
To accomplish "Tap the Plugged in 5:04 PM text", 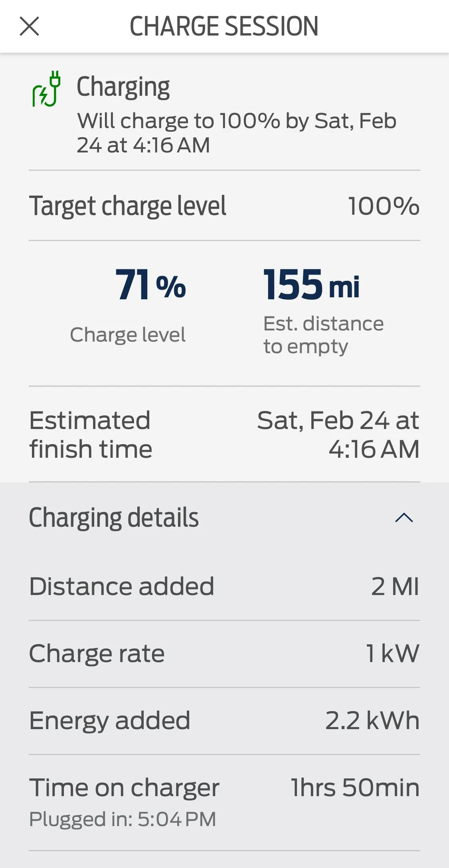I will coord(123,819).
